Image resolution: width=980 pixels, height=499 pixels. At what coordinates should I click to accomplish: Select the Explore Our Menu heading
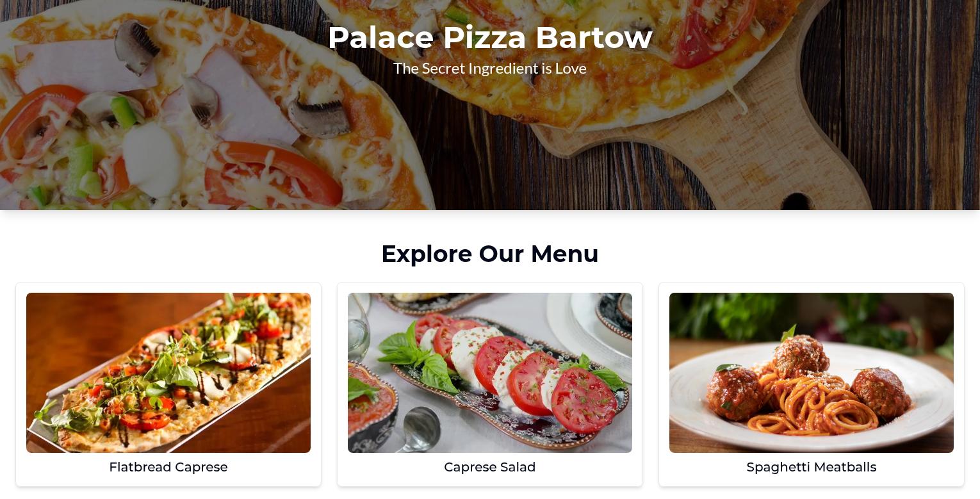tap(490, 254)
